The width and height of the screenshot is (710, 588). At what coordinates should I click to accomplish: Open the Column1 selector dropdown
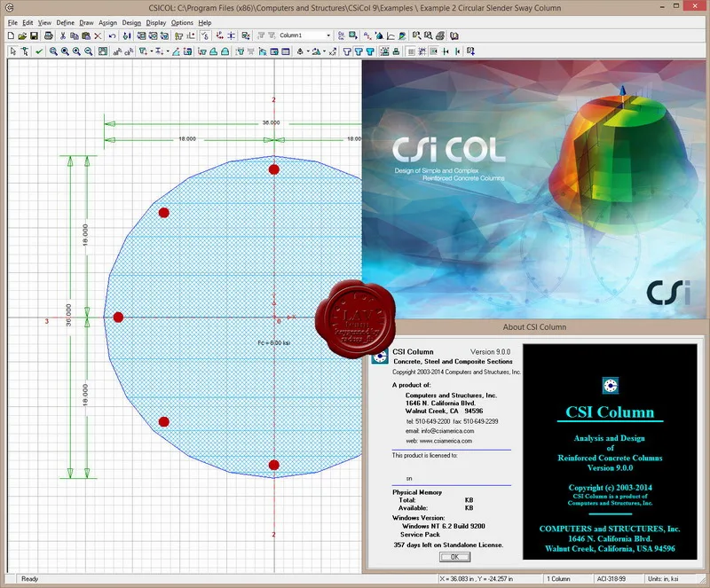pyautogui.click(x=328, y=35)
